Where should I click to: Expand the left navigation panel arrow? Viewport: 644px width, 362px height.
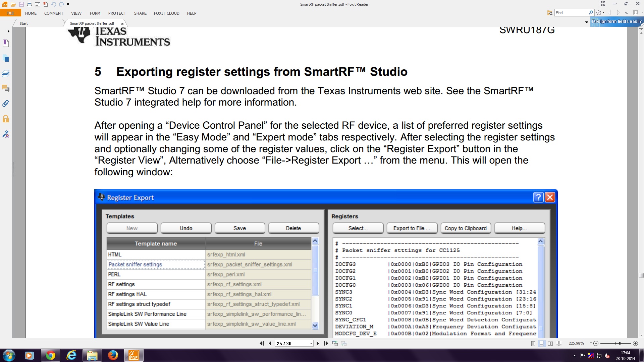tap(8, 31)
